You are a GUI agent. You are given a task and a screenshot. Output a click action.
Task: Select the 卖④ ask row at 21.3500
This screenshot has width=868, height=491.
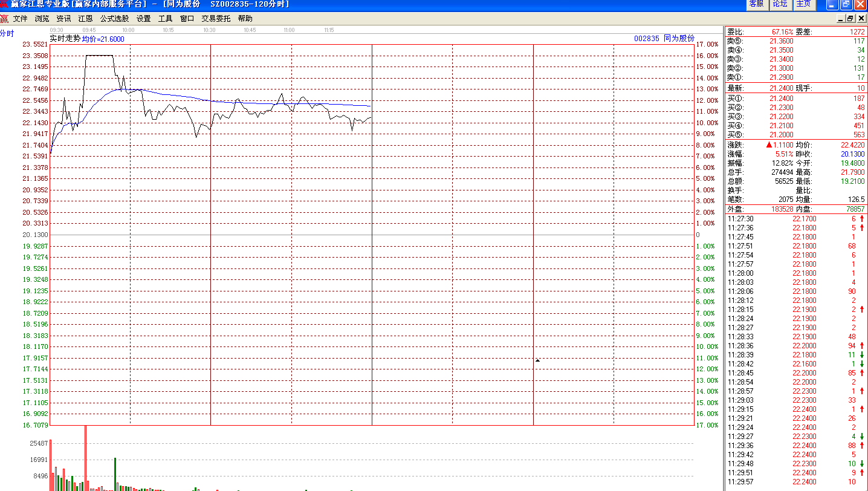pos(795,50)
